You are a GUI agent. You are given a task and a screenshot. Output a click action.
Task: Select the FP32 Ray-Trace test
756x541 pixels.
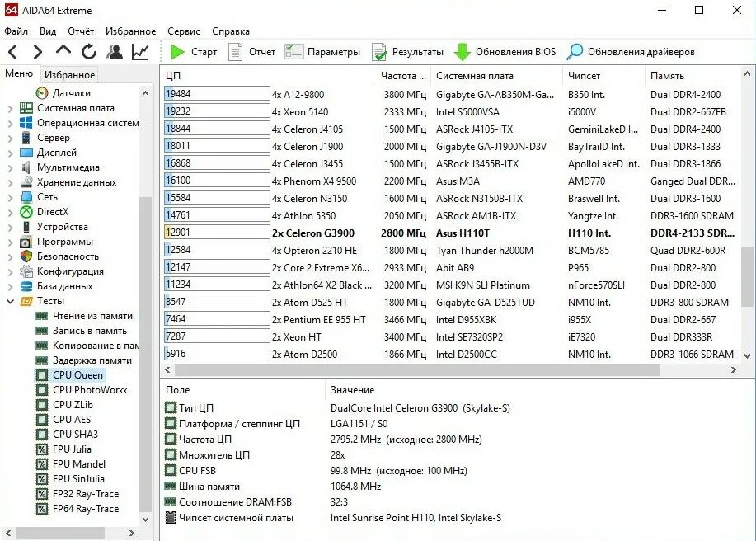pos(77,494)
